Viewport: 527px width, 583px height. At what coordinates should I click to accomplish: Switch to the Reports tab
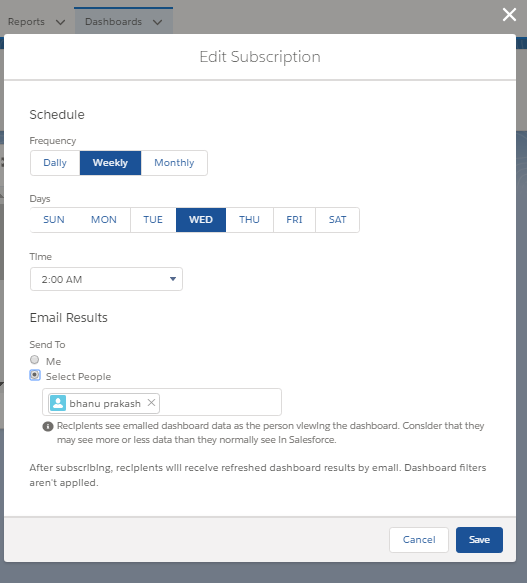[26, 22]
